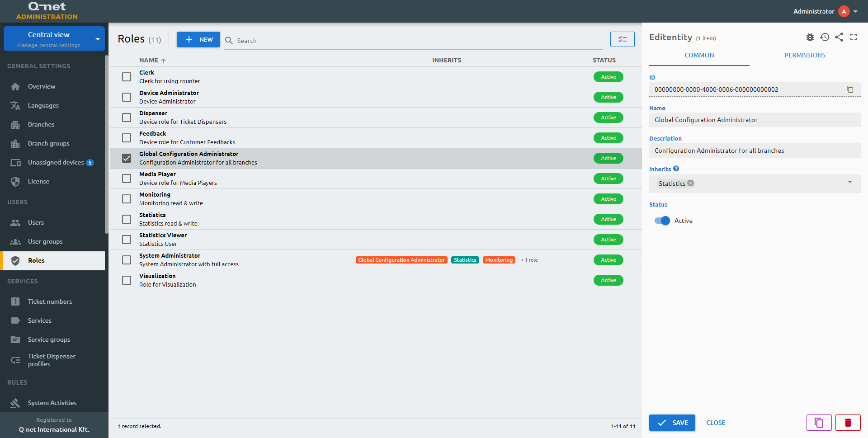Click the search magnifier icon
This screenshot has width=868, height=438.
(x=229, y=40)
